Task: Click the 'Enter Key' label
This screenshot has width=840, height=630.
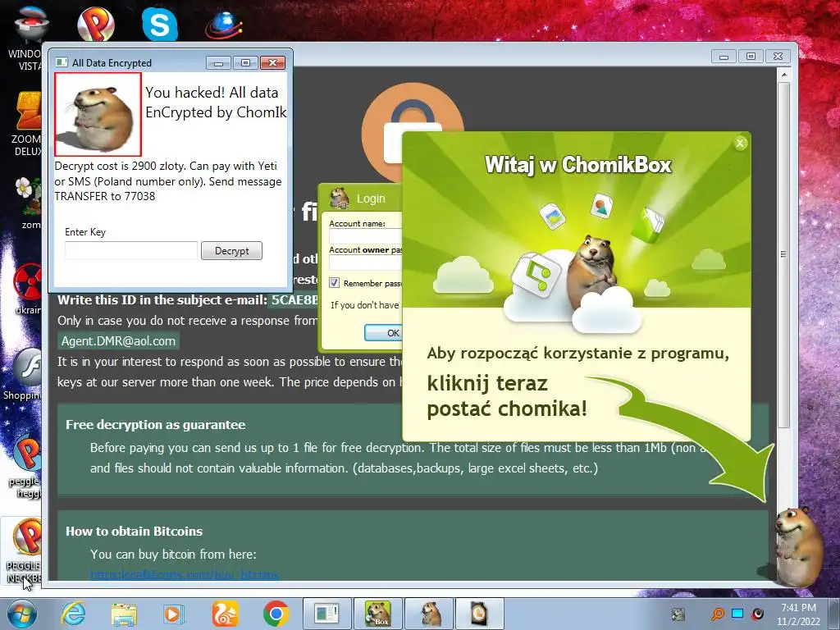Action: [85, 232]
